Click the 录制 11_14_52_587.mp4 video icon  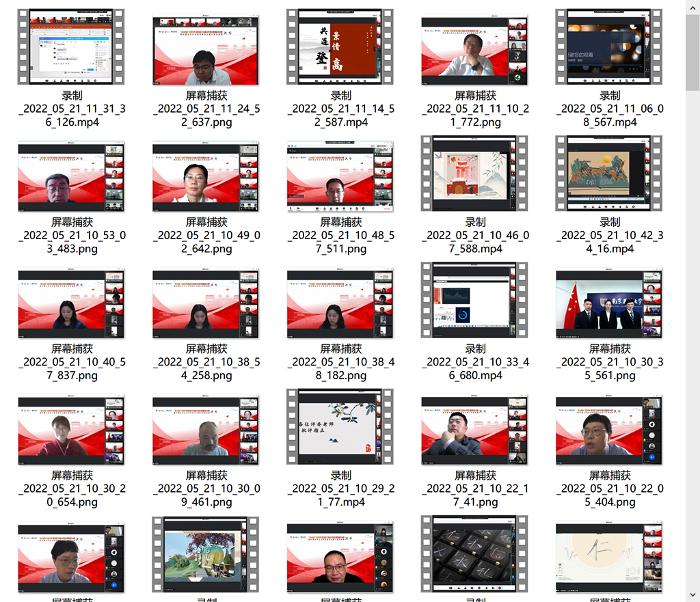pyautogui.click(x=340, y=47)
